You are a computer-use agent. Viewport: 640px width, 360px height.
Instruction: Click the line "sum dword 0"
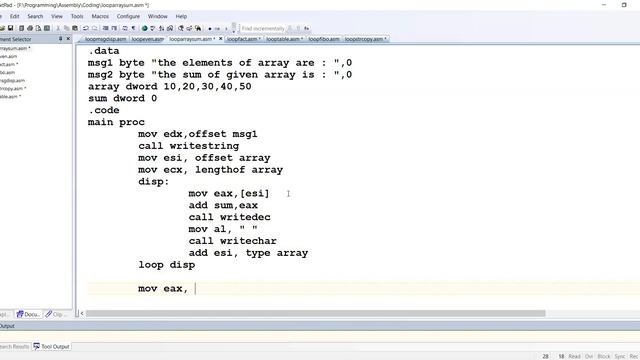122,98
